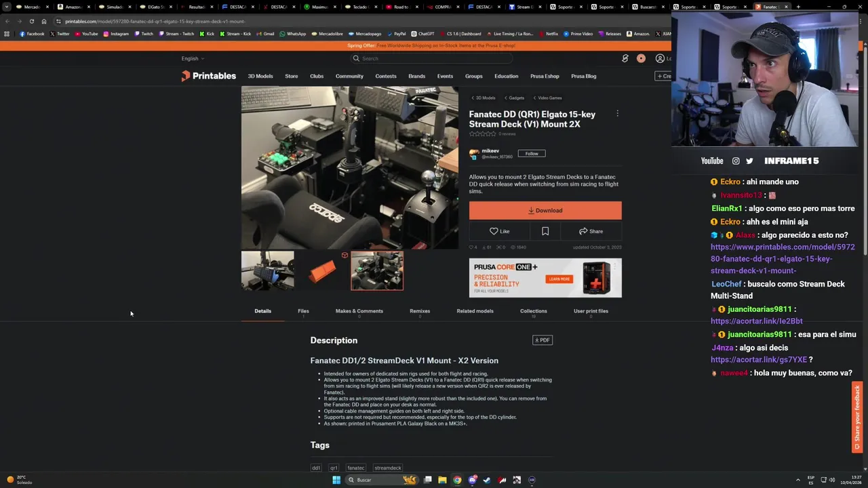Click the streamdeck tag

(x=388, y=468)
